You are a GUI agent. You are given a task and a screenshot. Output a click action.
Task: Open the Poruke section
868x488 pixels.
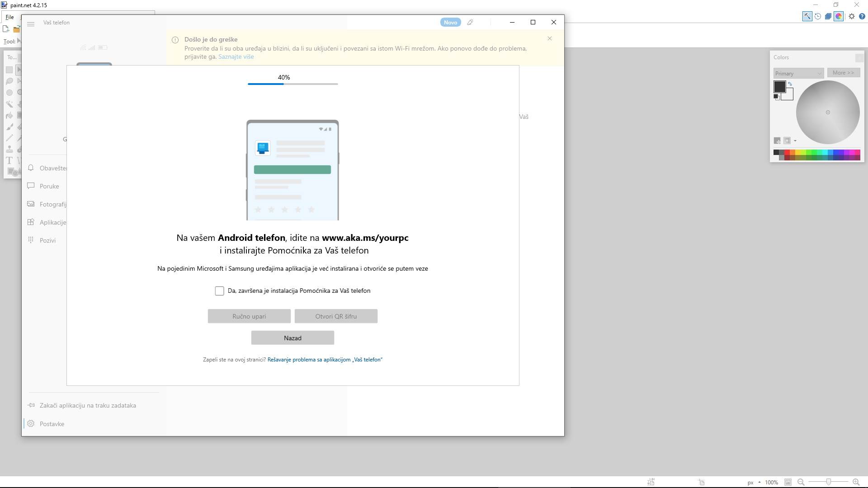pyautogui.click(x=49, y=186)
